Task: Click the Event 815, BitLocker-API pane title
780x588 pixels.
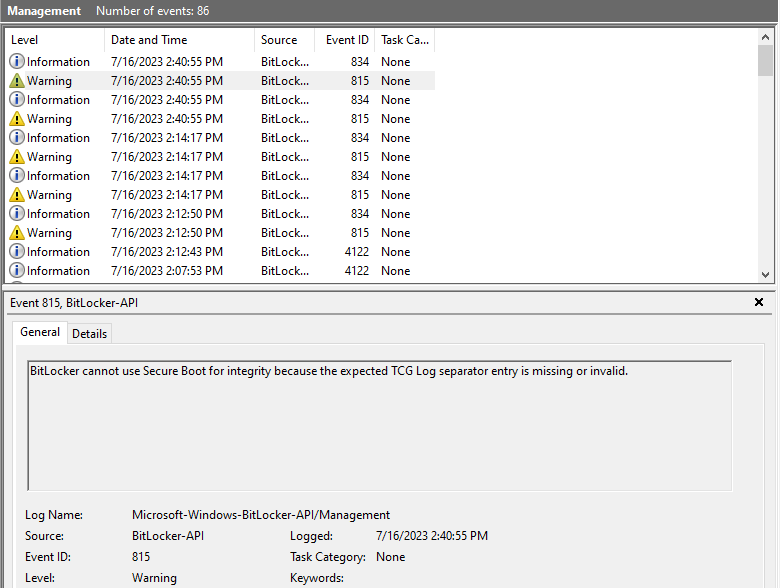Action: pos(74,303)
